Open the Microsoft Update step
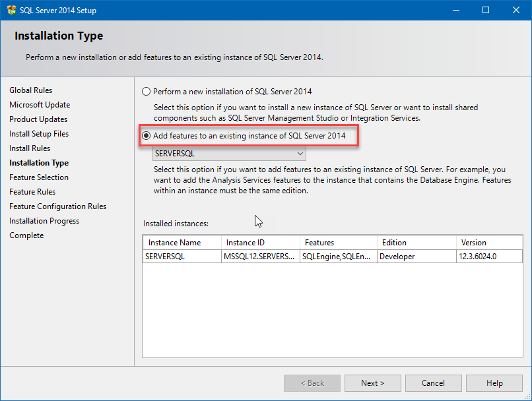 coord(38,104)
